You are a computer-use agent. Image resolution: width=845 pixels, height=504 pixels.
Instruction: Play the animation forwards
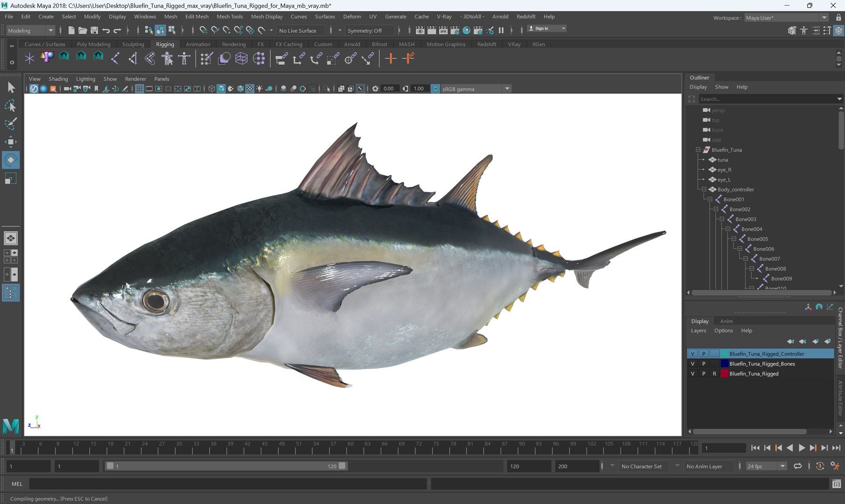(802, 448)
